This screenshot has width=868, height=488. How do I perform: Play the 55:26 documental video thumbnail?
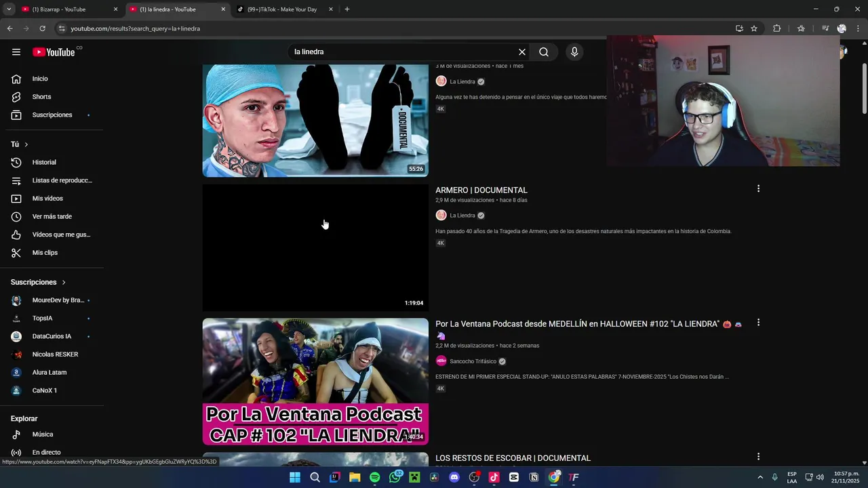(x=315, y=121)
